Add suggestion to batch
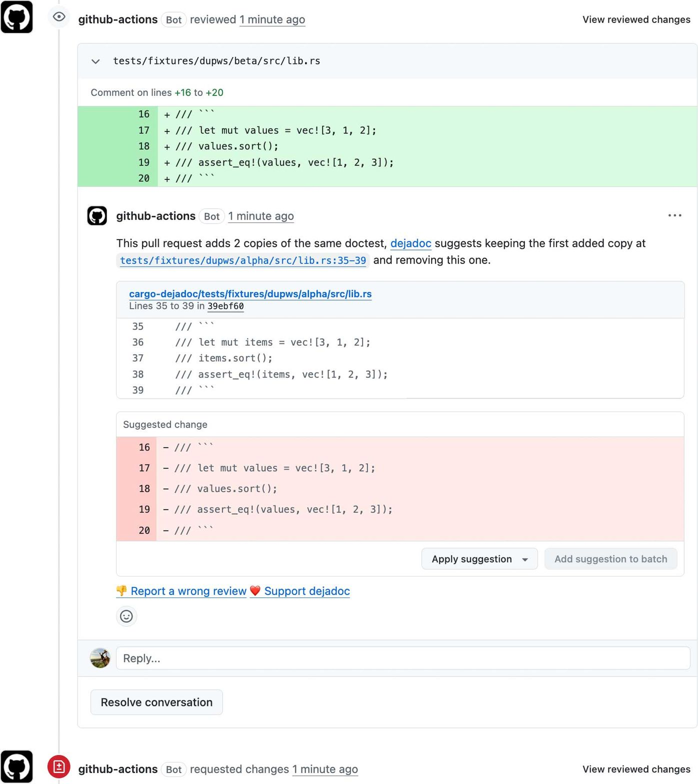Viewport: 698px width, 784px height. pos(610,559)
